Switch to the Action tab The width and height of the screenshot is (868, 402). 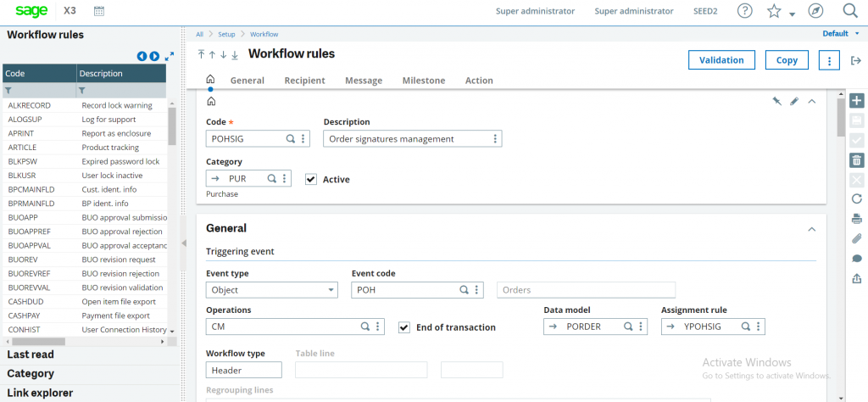pyautogui.click(x=480, y=81)
